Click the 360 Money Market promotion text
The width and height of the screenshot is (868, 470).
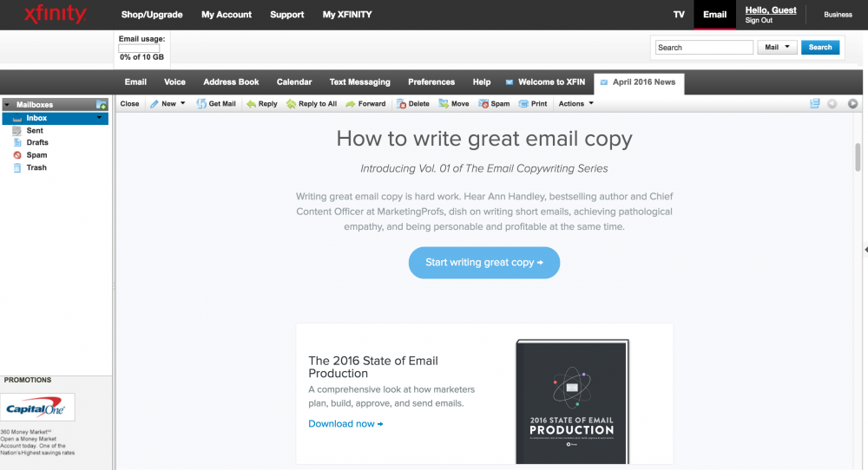pos(37,442)
